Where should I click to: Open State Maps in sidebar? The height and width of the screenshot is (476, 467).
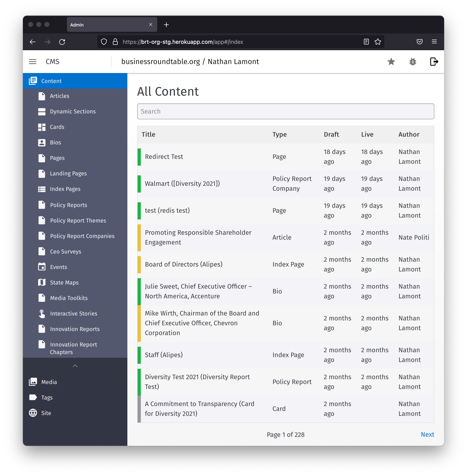coord(64,282)
